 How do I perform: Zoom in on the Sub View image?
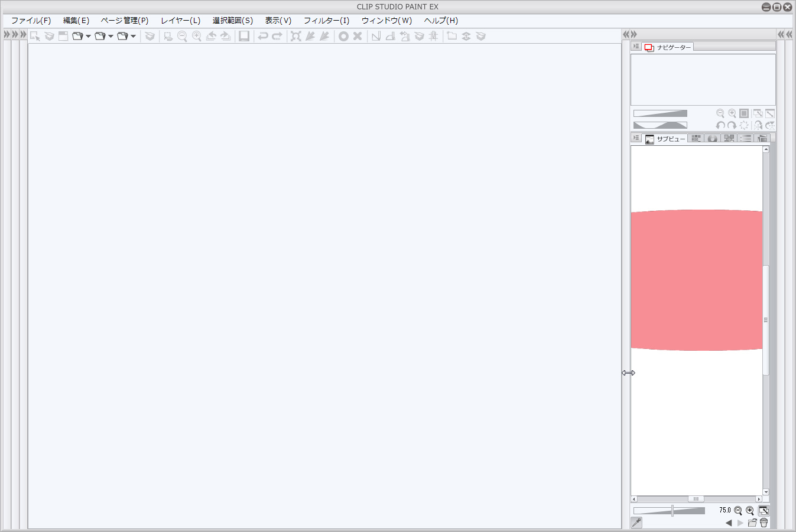click(750, 511)
